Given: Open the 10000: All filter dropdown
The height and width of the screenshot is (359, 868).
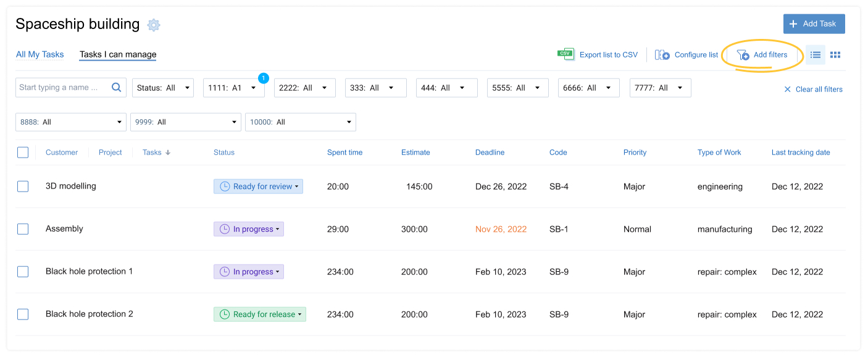Looking at the screenshot, I should 301,122.
